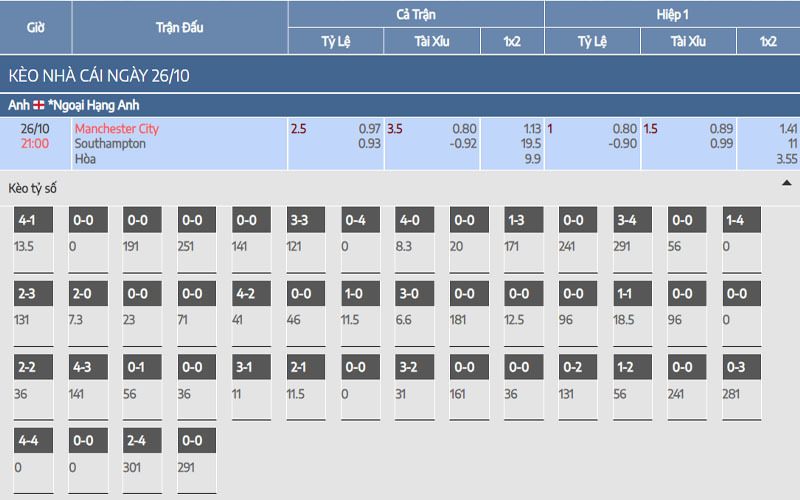Select the Cả Trận header tab
The image size is (800, 500).
(x=416, y=14)
